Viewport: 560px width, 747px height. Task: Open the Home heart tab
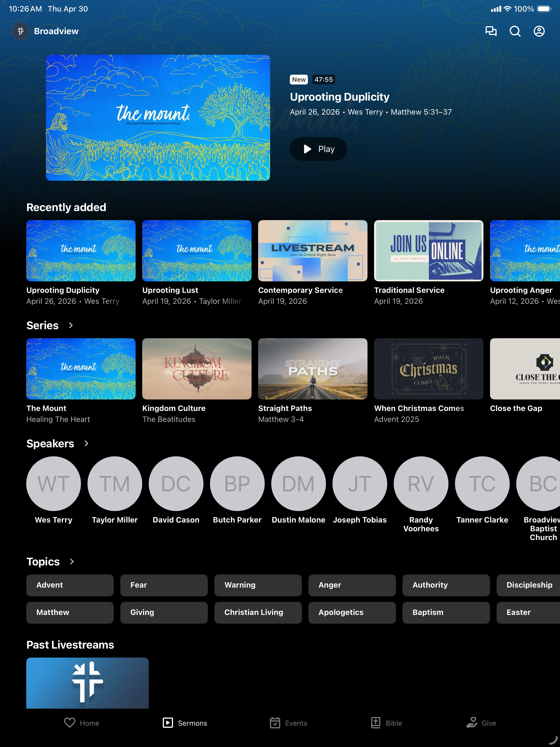click(81, 723)
